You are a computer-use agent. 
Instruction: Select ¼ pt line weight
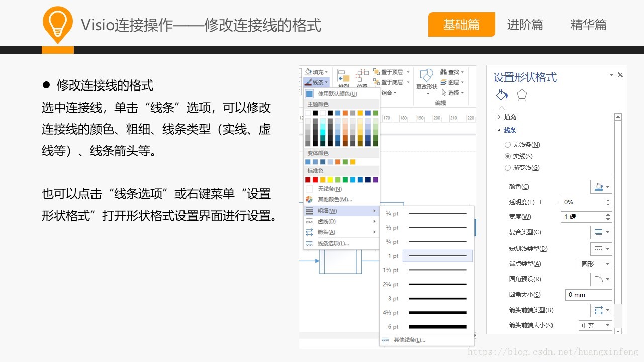426,214
